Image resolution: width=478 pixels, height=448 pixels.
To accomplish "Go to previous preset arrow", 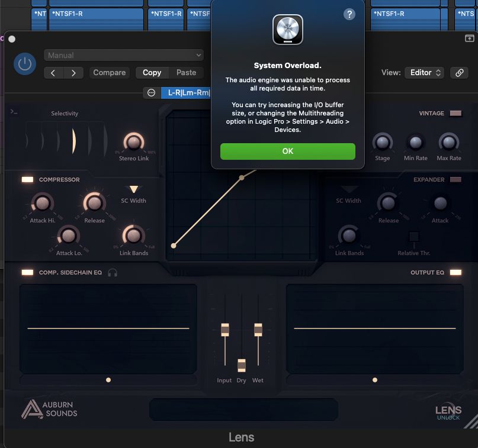I will 53,73.
